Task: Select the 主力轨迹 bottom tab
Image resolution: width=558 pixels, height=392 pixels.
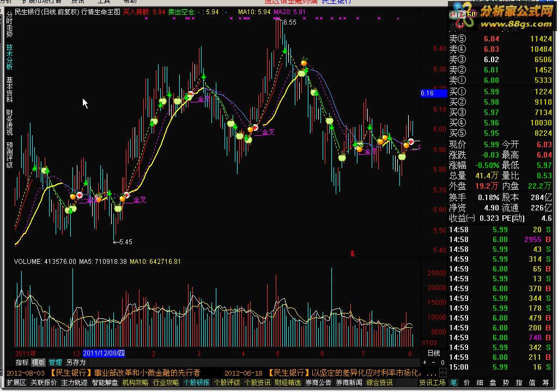Action: click(74, 383)
